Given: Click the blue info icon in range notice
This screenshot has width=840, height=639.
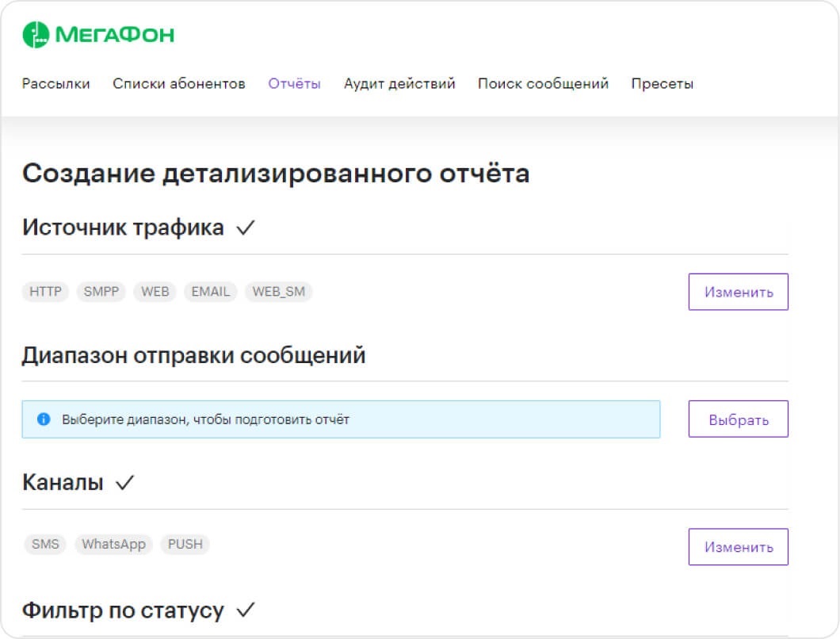Looking at the screenshot, I should click(x=44, y=419).
